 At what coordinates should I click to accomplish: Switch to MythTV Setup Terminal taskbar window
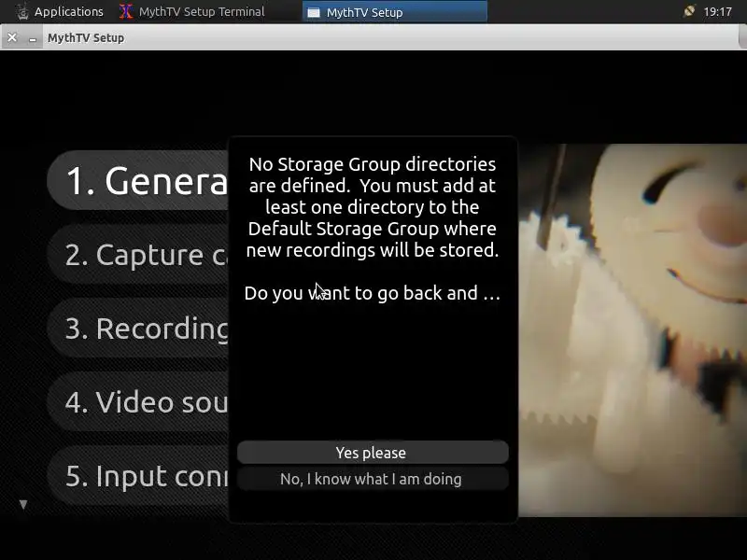pos(192,11)
